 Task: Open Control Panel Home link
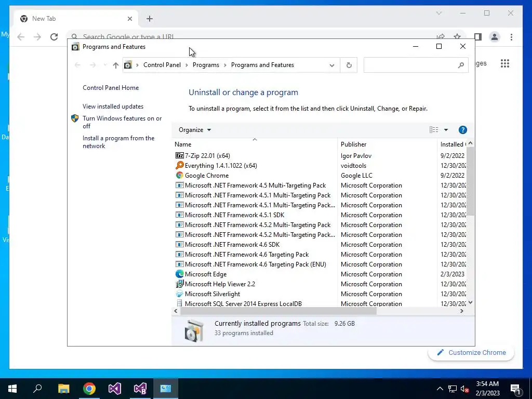tap(111, 87)
